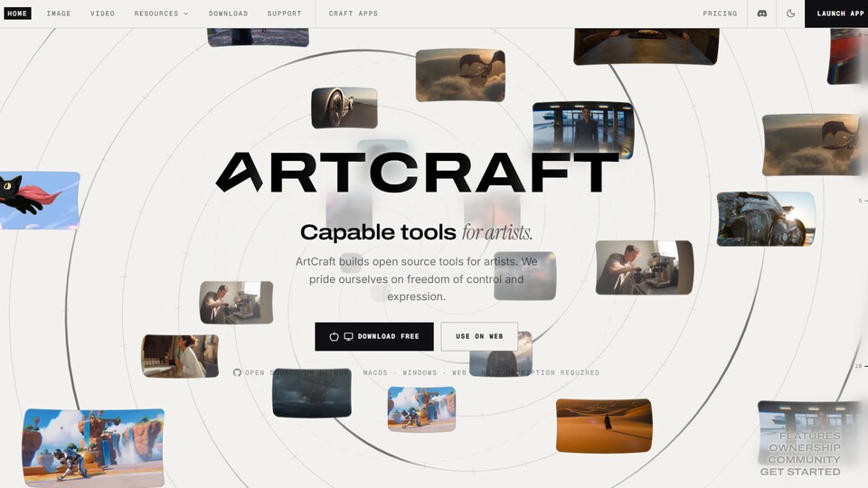Screen dimensions: 868x488
Task: Open the man at espresso machine thumbnail at left
Action: 236,302
